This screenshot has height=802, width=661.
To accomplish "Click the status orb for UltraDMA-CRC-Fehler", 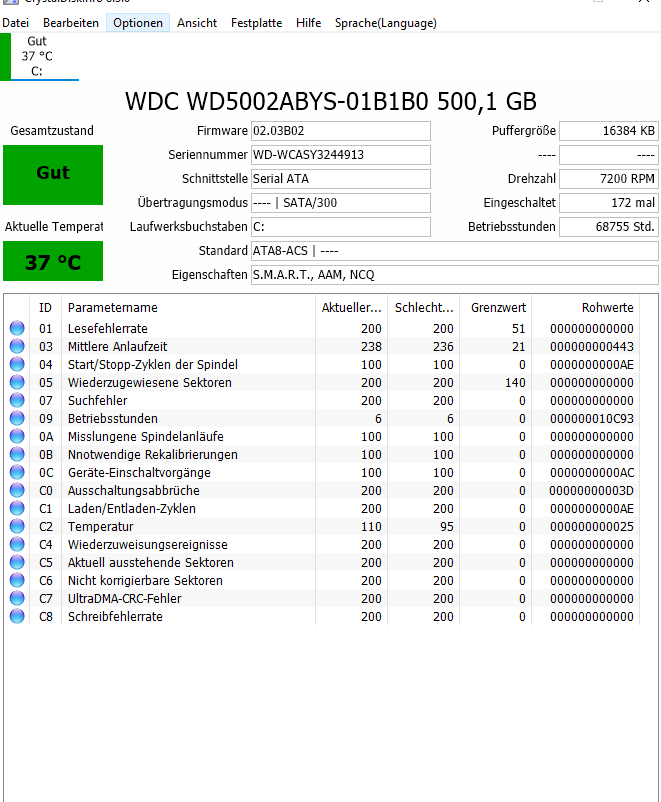I will point(17,598).
